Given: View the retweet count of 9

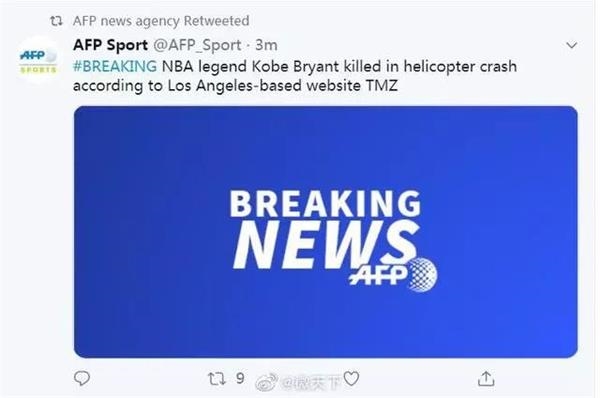Looking at the screenshot, I should [240, 378].
